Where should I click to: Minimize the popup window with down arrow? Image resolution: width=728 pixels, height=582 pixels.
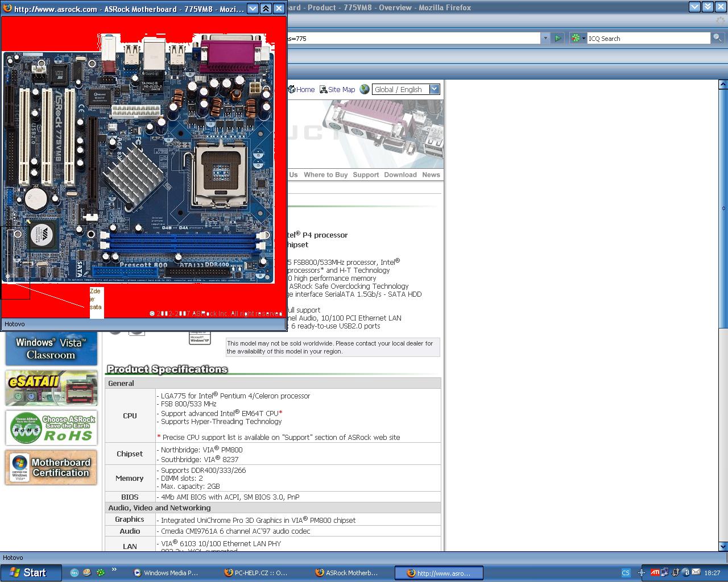click(253, 9)
